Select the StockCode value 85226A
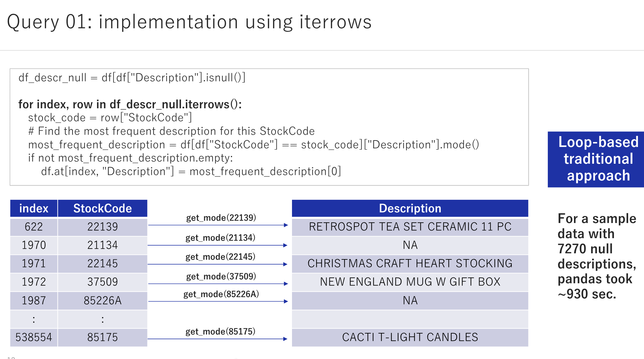 click(x=103, y=300)
